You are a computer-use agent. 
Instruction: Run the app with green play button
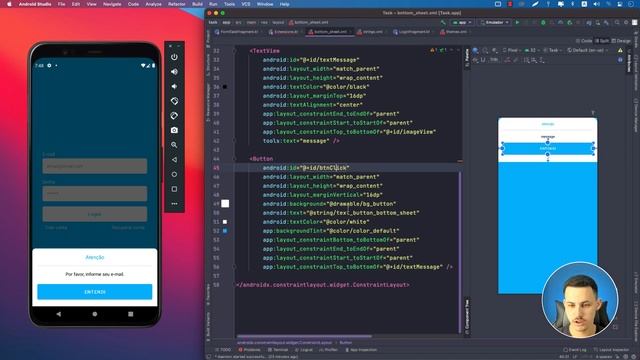point(518,22)
